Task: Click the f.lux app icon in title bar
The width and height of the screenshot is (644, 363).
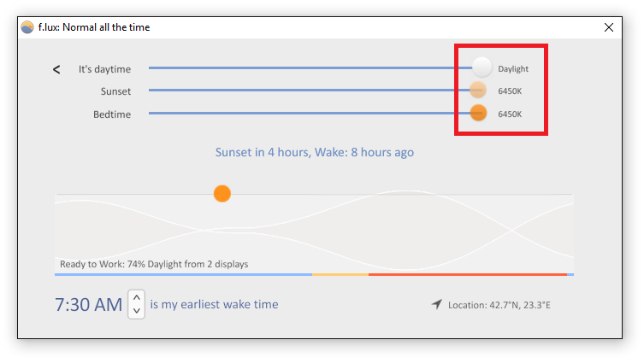Action: [x=27, y=27]
